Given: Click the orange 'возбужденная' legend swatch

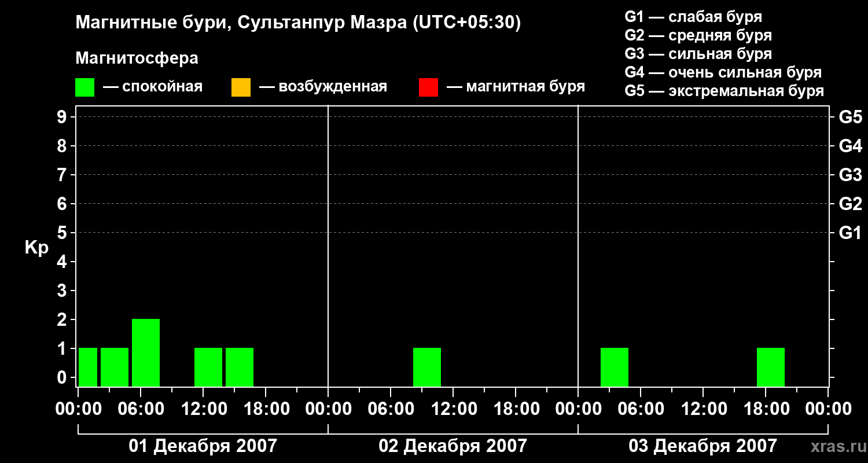Looking at the screenshot, I should [241, 87].
